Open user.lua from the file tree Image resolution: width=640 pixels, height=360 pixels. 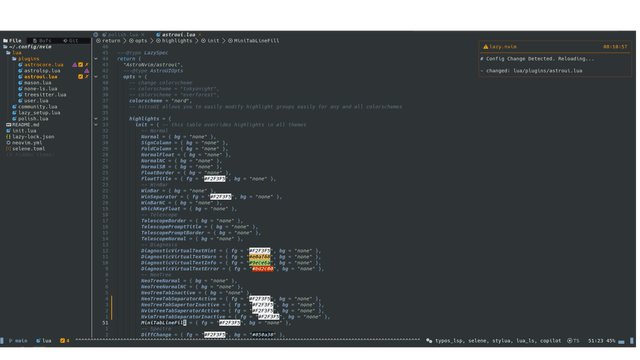(33, 101)
